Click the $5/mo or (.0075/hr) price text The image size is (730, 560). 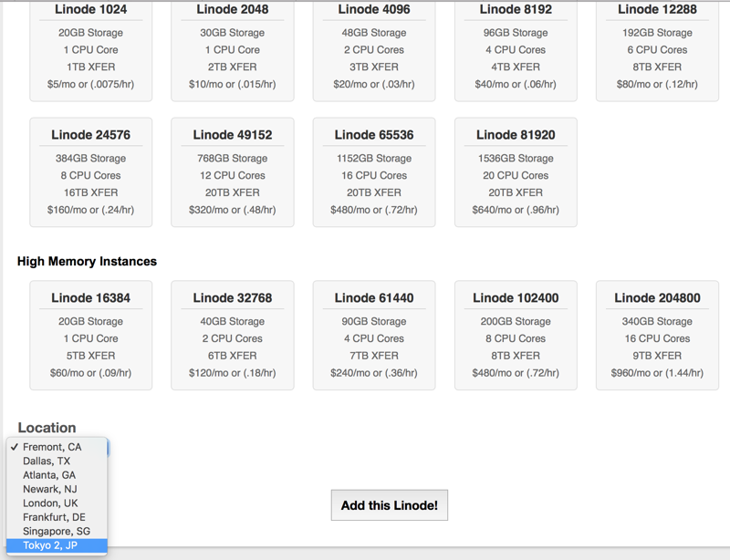click(90, 84)
